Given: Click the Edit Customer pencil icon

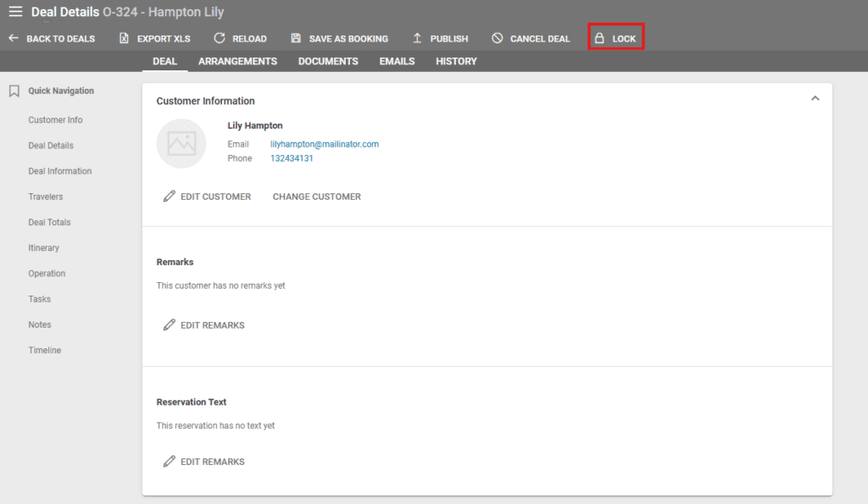Looking at the screenshot, I should point(170,197).
